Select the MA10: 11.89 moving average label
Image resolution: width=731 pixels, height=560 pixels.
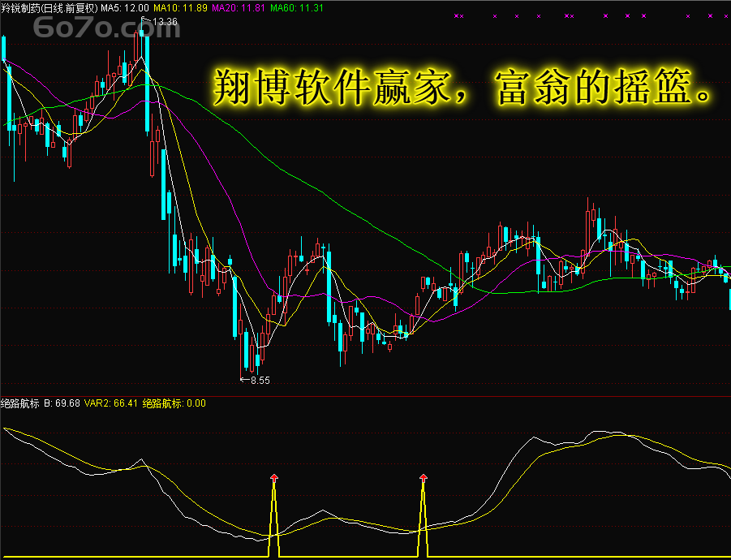pos(180,8)
